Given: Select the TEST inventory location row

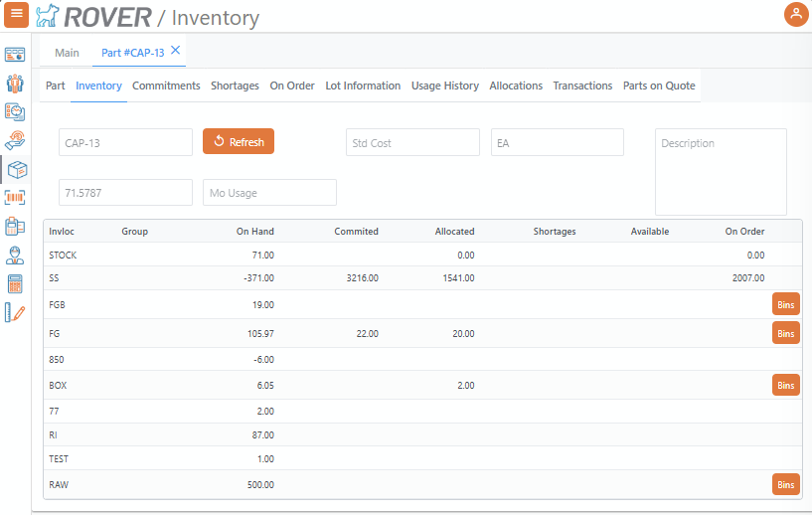Looking at the screenshot, I should 422,459.
